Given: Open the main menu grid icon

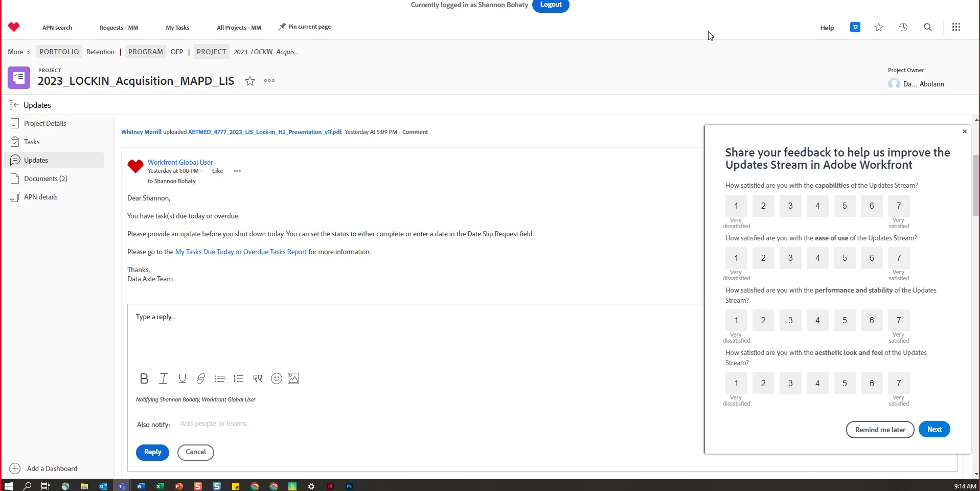Looking at the screenshot, I should click(x=956, y=27).
